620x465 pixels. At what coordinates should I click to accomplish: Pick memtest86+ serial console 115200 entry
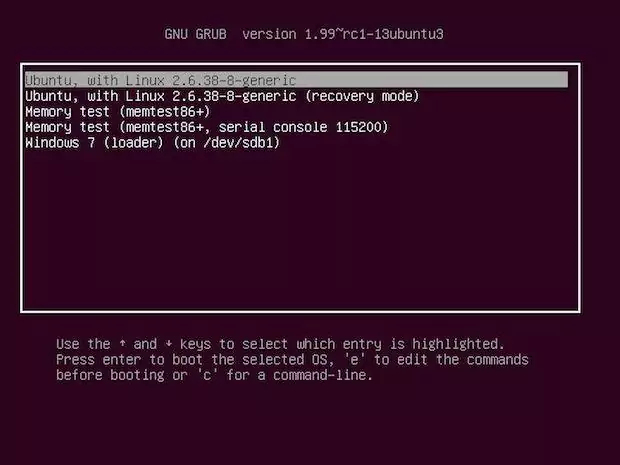pos(206,127)
